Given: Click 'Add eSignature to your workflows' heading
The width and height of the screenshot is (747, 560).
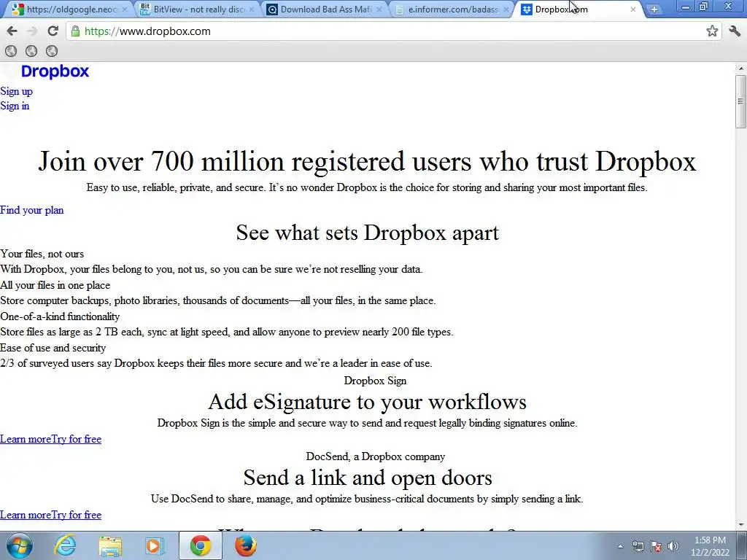Looking at the screenshot, I should coord(368,402).
